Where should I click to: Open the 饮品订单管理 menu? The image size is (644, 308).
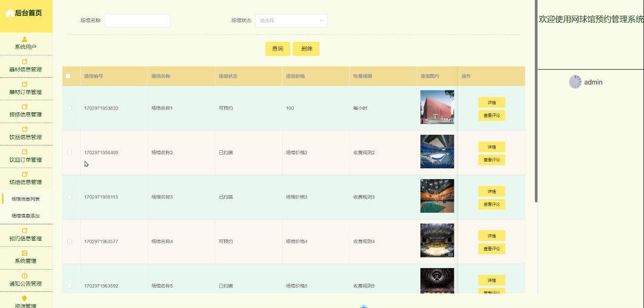click(26, 157)
